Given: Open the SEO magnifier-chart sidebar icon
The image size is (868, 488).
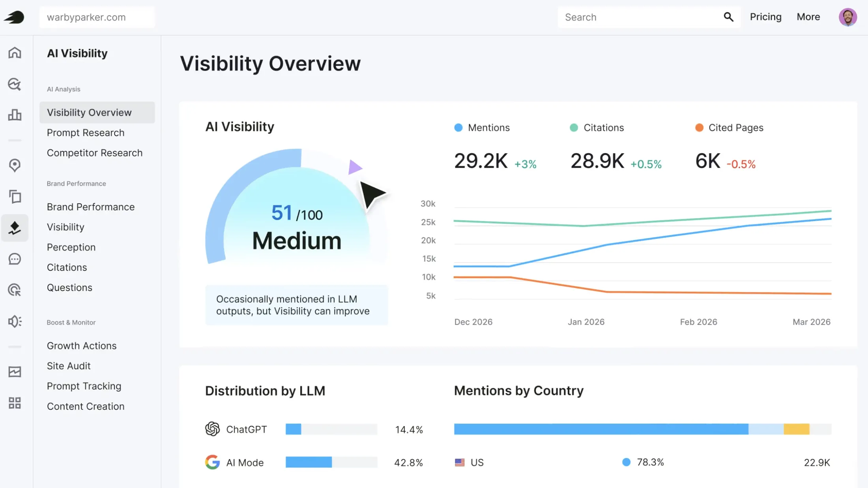Looking at the screenshot, I should (15, 84).
